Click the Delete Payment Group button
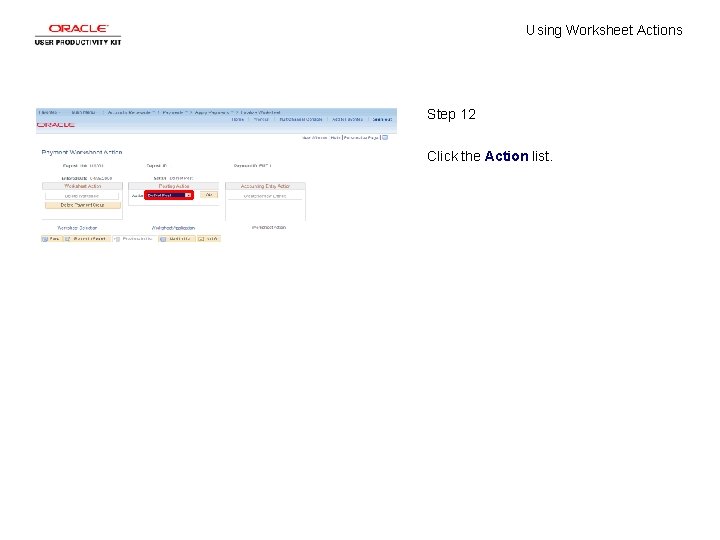The height and width of the screenshot is (540, 720). tap(83, 205)
